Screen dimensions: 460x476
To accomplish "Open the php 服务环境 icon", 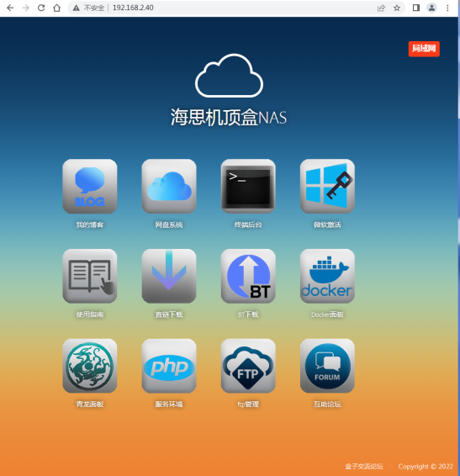I will 169,366.
